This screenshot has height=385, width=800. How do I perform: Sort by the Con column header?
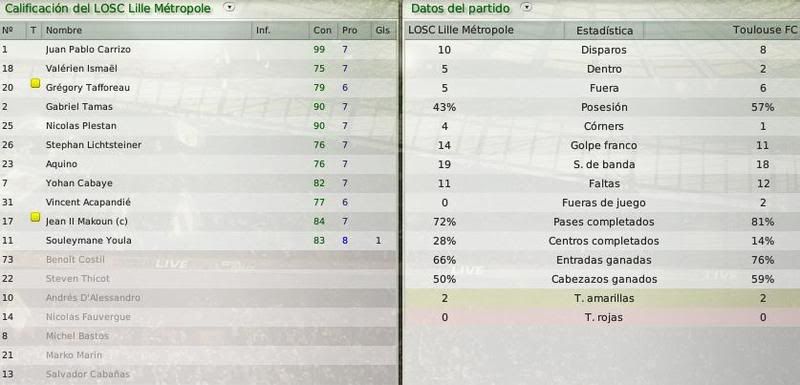pyautogui.click(x=322, y=31)
